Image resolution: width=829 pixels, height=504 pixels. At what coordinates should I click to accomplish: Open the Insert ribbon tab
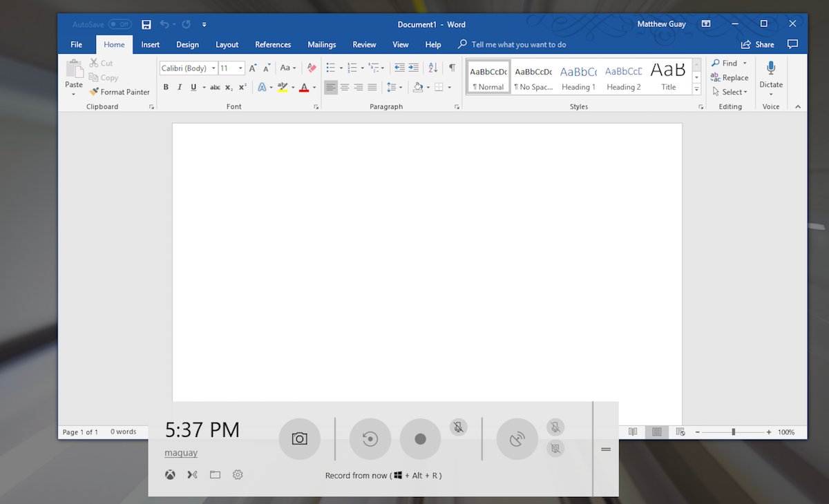(150, 45)
